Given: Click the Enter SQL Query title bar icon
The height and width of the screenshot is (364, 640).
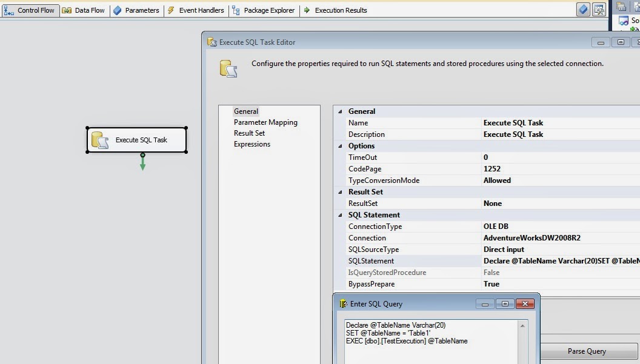Looking at the screenshot, I should point(343,303).
